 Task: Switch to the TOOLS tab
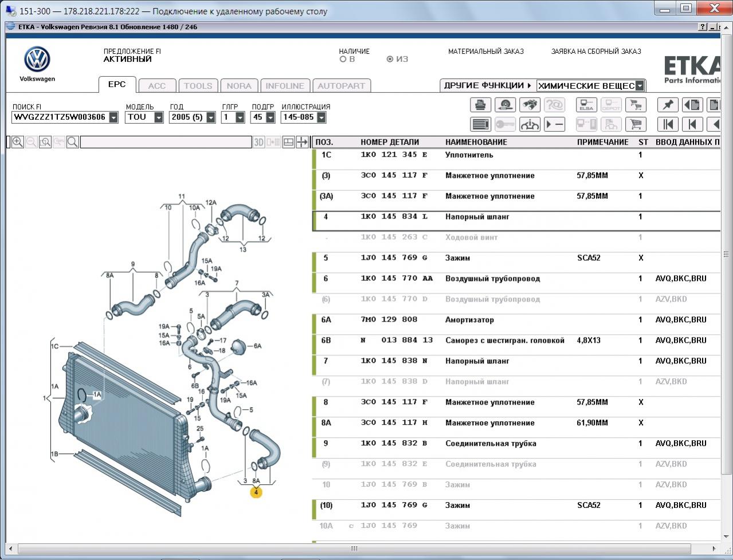pyautogui.click(x=198, y=86)
